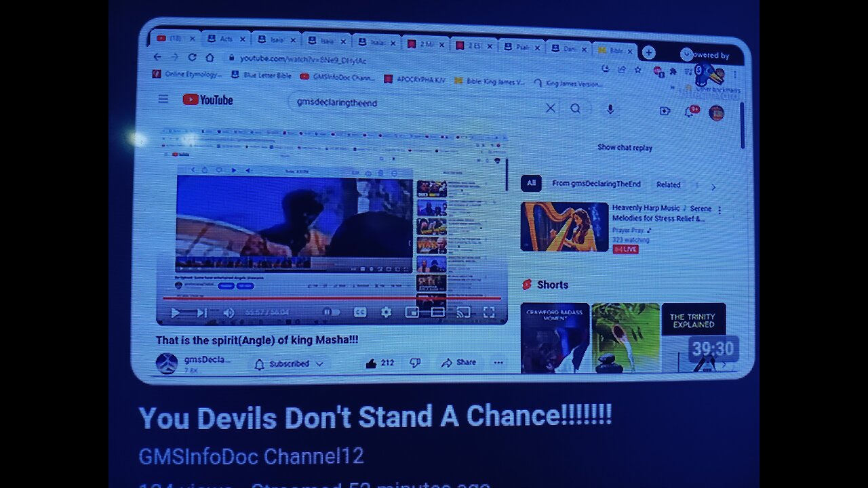Open a new Chrome tab
The width and height of the screenshot is (868, 488).
point(648,52)
